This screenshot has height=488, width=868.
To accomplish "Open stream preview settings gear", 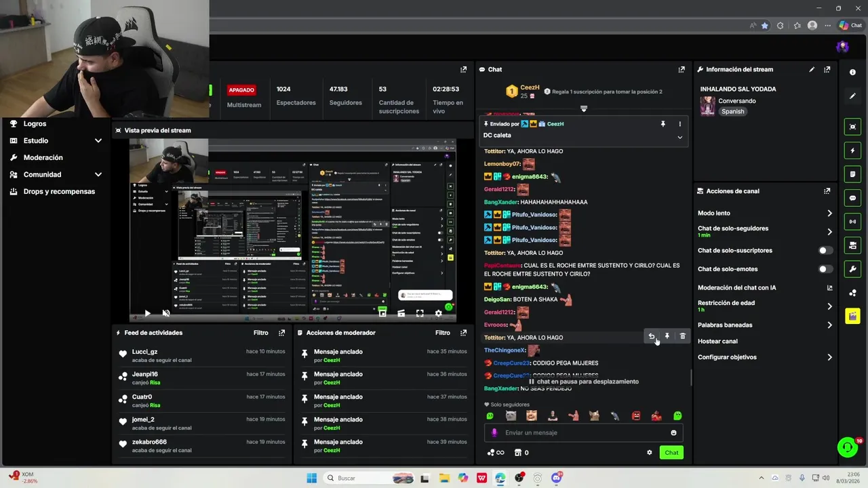I will click(x=438, y=313).
